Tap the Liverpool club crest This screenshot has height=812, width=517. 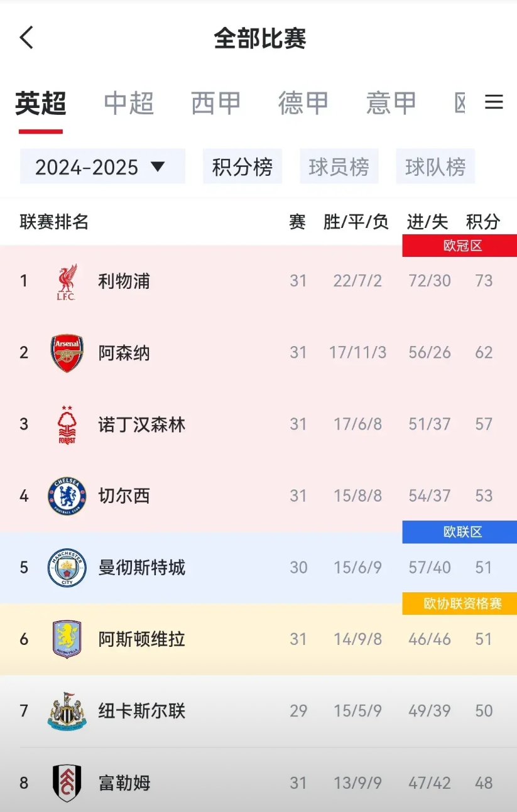[67, 281]
